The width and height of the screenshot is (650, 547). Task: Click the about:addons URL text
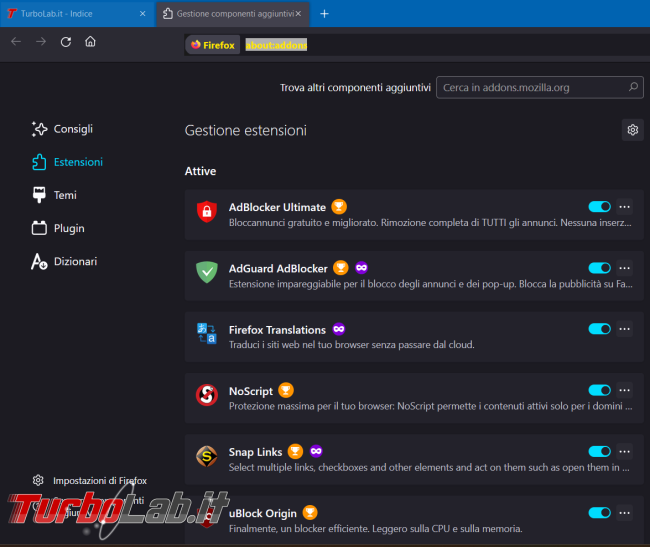(x=276, y=45)
